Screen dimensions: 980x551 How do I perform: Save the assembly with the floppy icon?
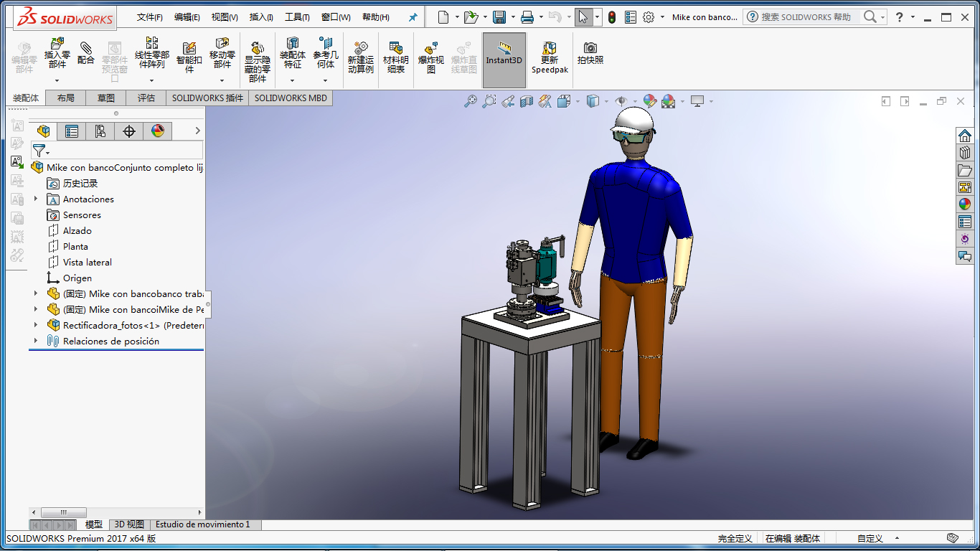[x=499, y=17]
